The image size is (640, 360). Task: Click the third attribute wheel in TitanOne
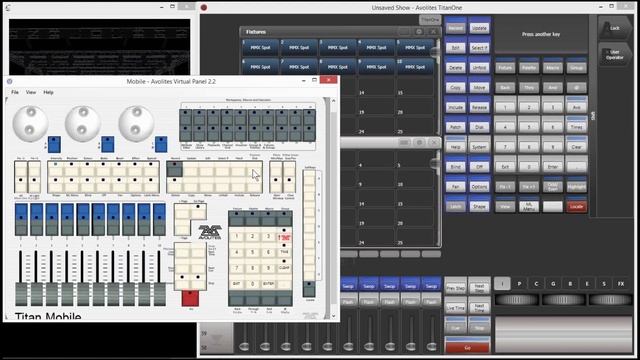(x=610, y=300)
